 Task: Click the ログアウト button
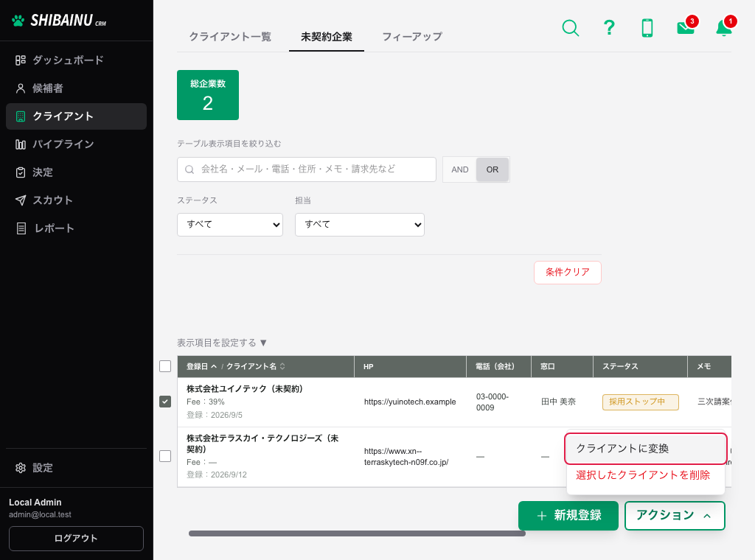click(x=76, y=539)
